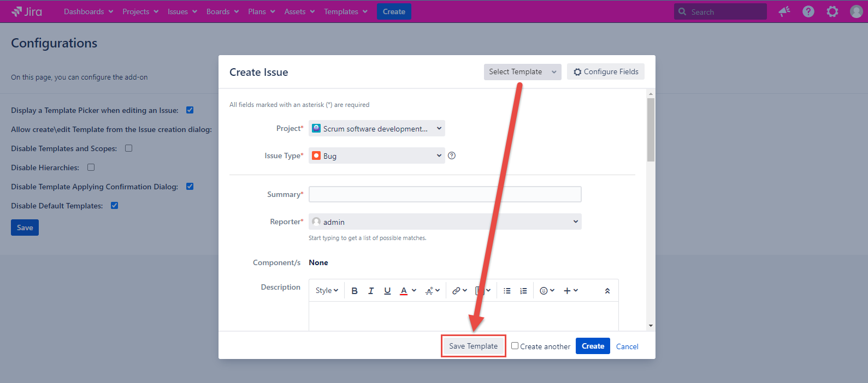This screenshot has width=868, height=383.
Task: Open the emoji picker in editor toolbar
Action: click(x=547, y=291)
